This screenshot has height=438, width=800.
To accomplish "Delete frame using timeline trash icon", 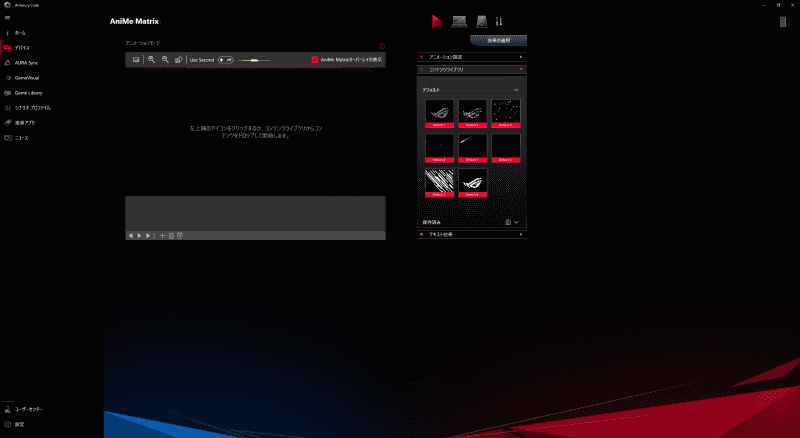I will click(x=171, y=236).
